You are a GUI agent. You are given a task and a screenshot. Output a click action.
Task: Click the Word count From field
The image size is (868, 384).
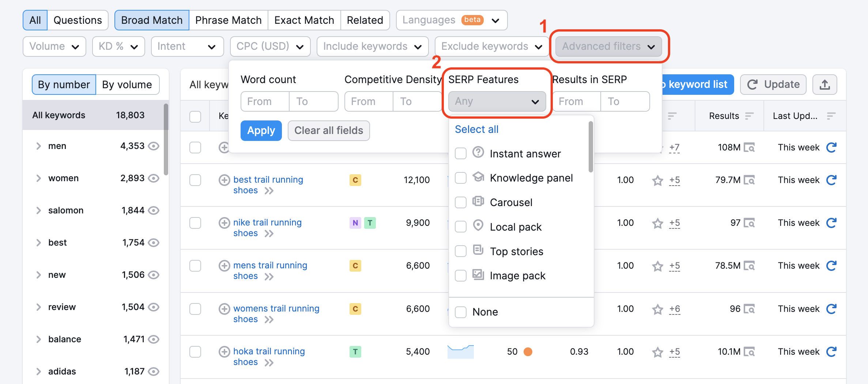point(265,101)
